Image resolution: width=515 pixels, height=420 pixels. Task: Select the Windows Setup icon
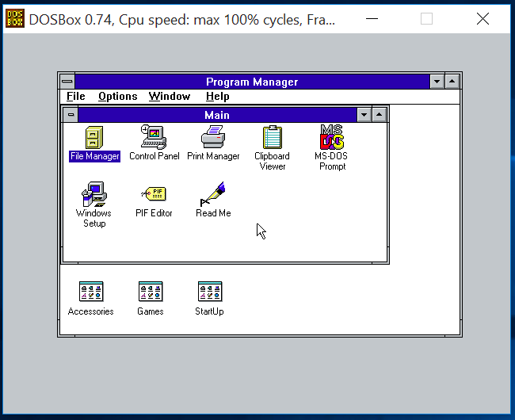94,194
